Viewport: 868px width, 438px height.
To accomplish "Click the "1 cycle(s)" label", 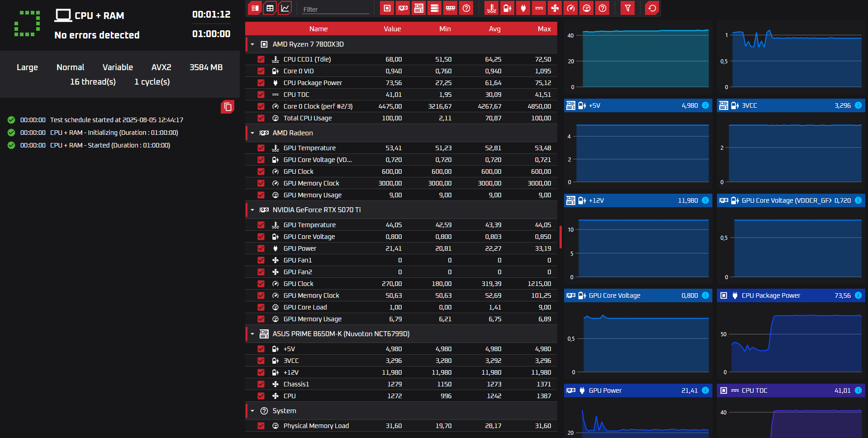I will [x=152, y=82].
